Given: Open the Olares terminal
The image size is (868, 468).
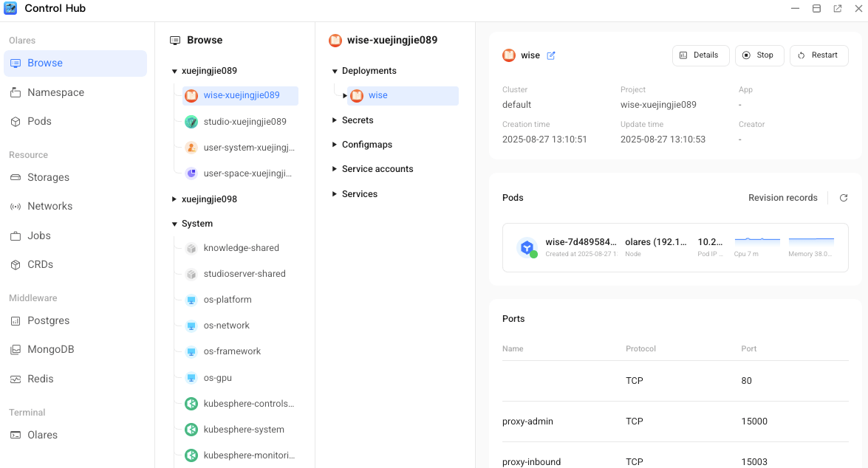Looking at the screenshot, I should coord(42,435).
